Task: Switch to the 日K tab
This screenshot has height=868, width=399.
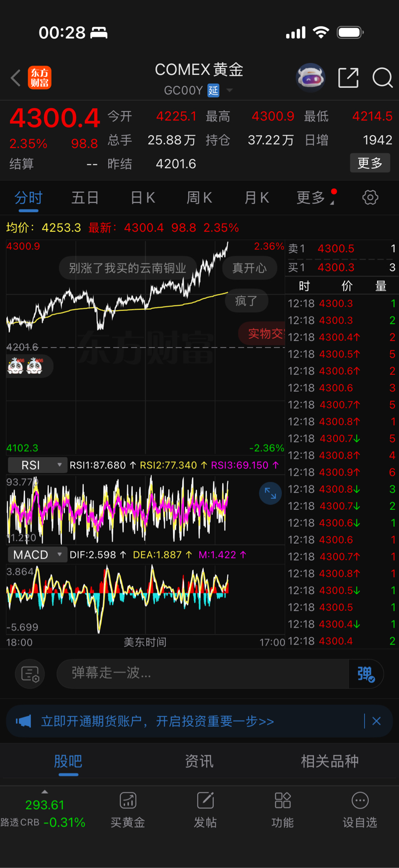Action: tap(142, 198)
